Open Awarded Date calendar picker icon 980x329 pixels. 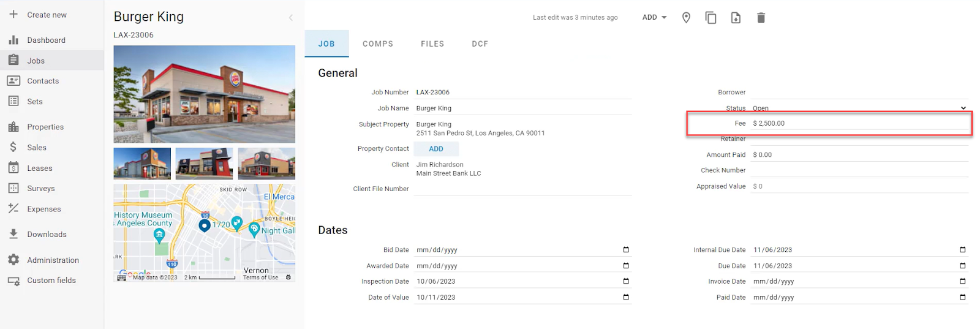pos(626,265)
